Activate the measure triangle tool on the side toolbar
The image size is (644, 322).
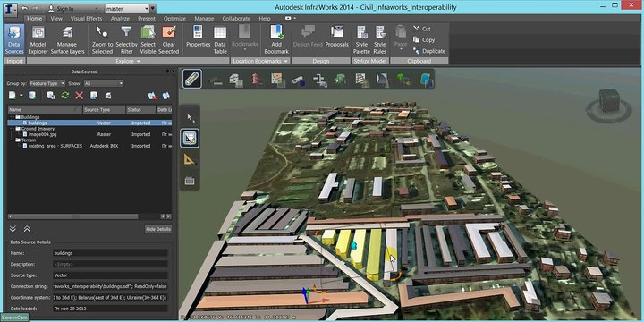click(190, 159)
